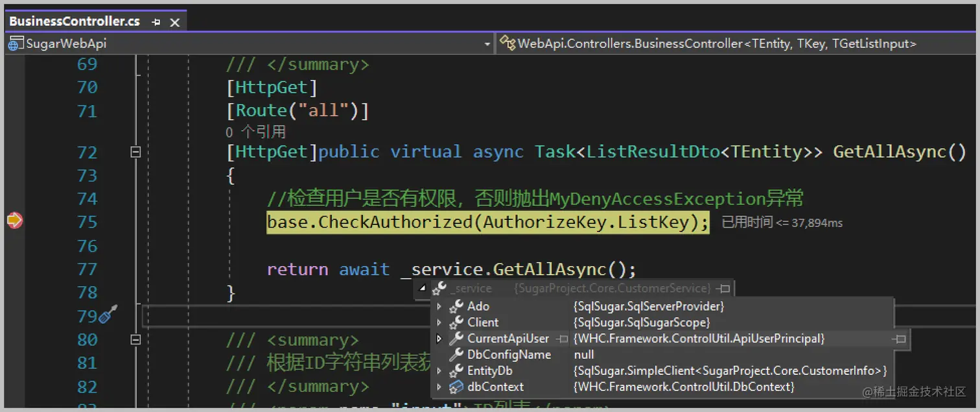Click the ListResultDto type on line 72
980x412 pixels.
tap(653, 152)
